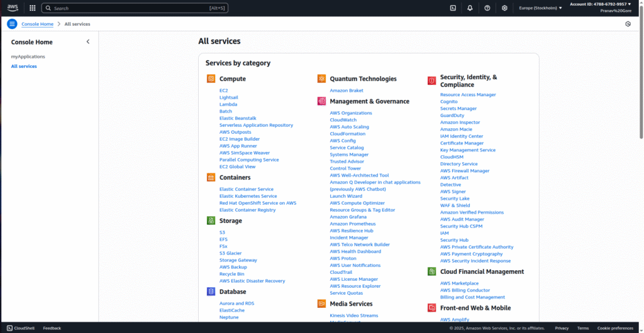Click the Quantum Technologies category icon
644x333 pixels.
pyautogui.click(x=321, y=79)
